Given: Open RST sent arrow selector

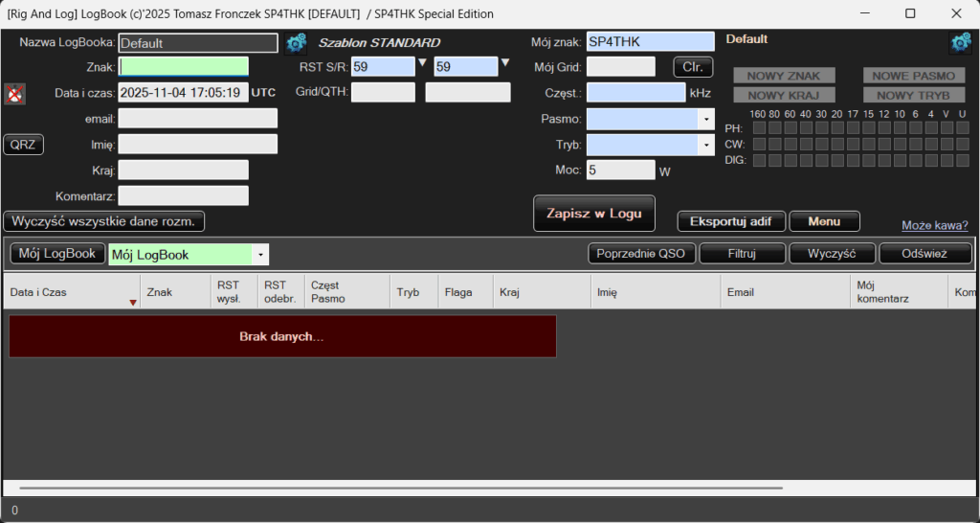Looking at the screenshot, I should click(423, 64).
